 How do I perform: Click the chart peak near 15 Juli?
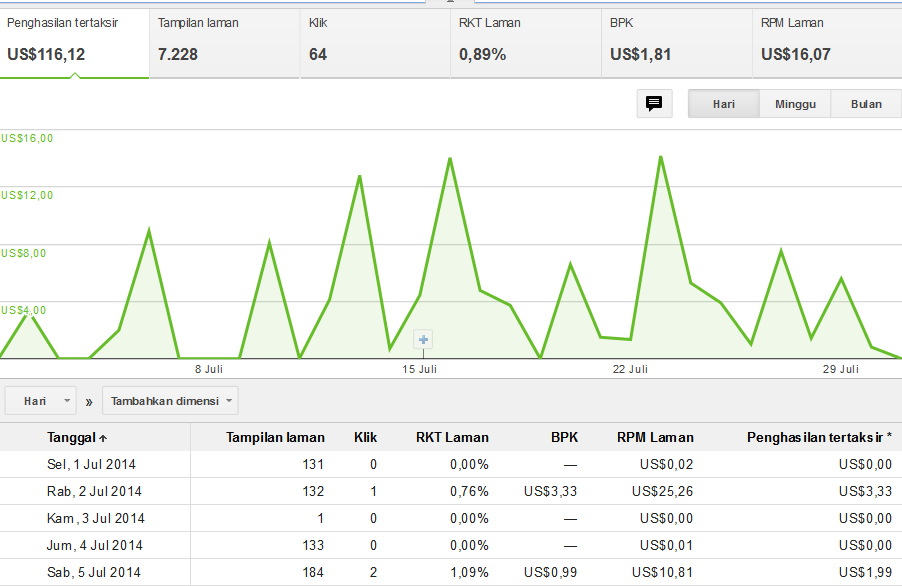(x=449, y=160)
